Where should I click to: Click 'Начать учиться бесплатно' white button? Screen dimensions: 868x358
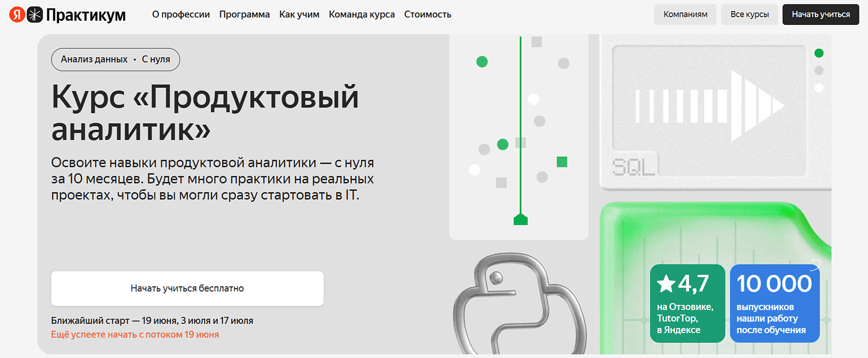tap(187, 289)
